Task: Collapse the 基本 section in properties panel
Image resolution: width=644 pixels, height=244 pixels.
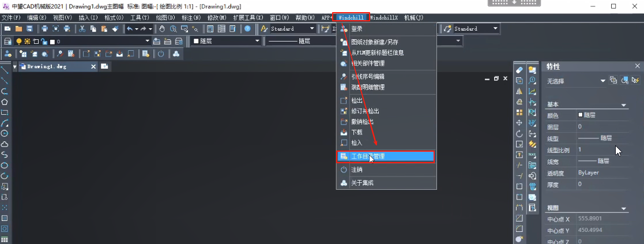Action: (623, 105)
